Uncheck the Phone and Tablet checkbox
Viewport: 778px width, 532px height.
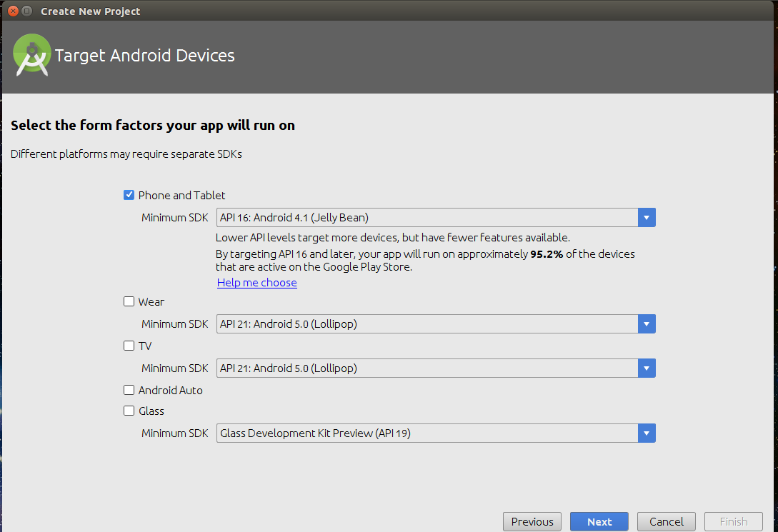(129, 195)
